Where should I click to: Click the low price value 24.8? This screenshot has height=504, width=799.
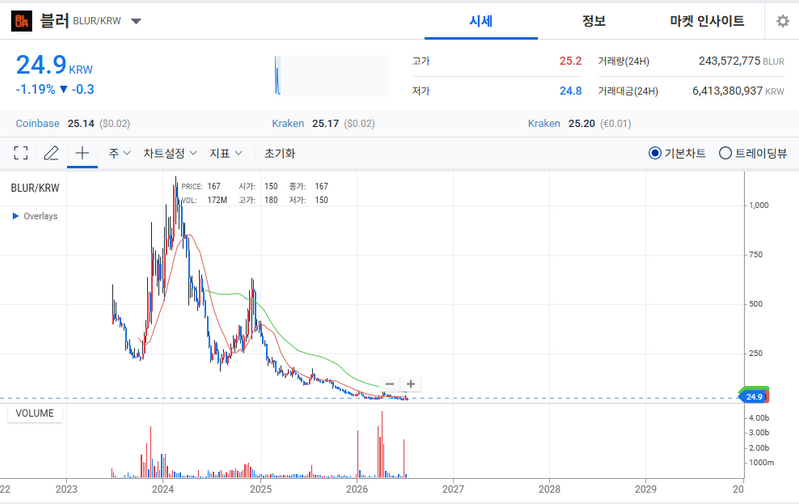[570, 91]
